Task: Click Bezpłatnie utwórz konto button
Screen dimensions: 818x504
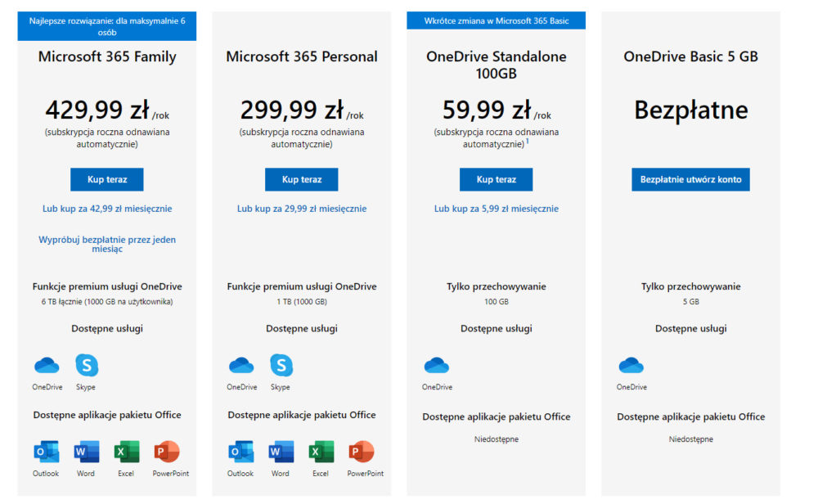Action: click(690, 179)
